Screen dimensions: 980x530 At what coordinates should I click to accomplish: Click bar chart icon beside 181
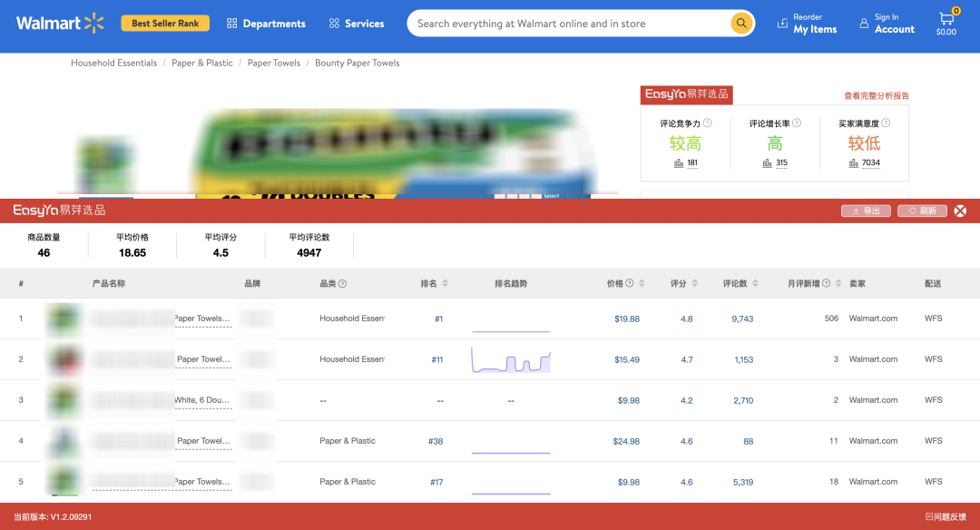(x=679, y=163)
